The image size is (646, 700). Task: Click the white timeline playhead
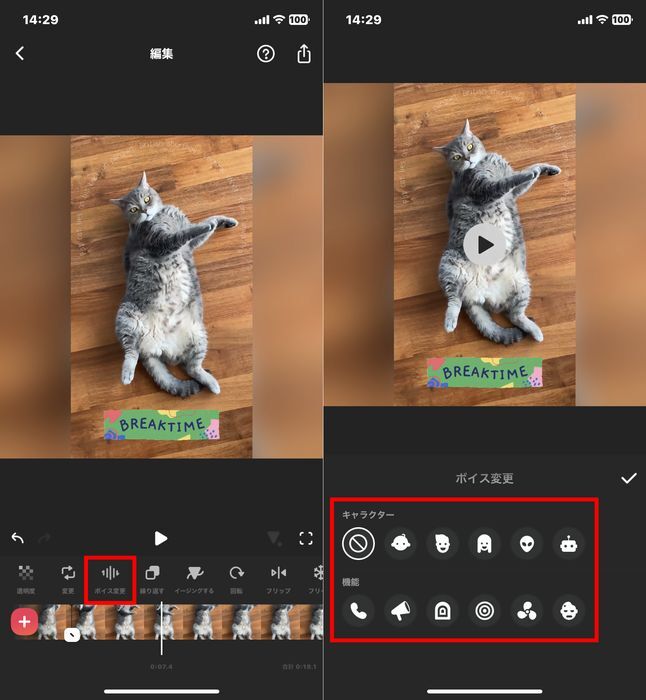click(x=161, y=628)
